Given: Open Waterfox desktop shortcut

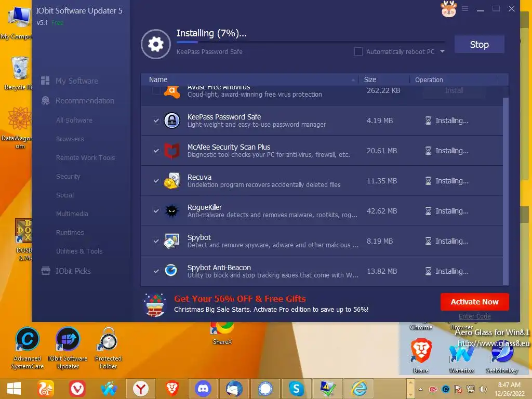Looking at the screenshot, I should click(x=461, y=358).
